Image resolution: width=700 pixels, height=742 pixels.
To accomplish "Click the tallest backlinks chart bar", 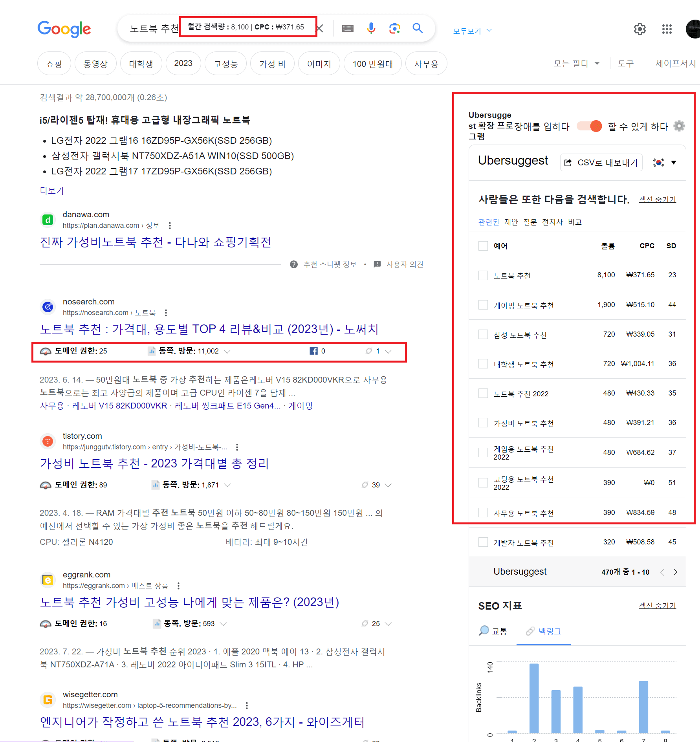I will click(x=534, y=698).
